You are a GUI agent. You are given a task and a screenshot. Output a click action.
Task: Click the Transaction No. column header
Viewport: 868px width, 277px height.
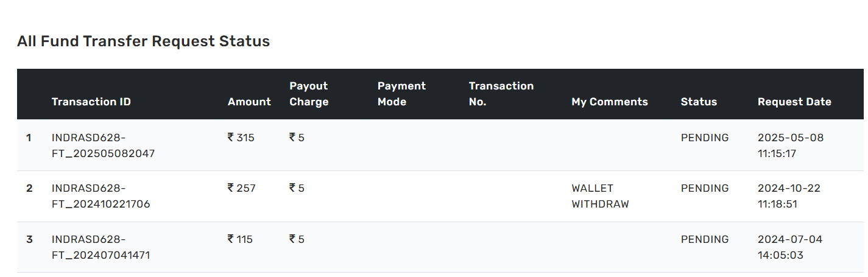[501, 94]
